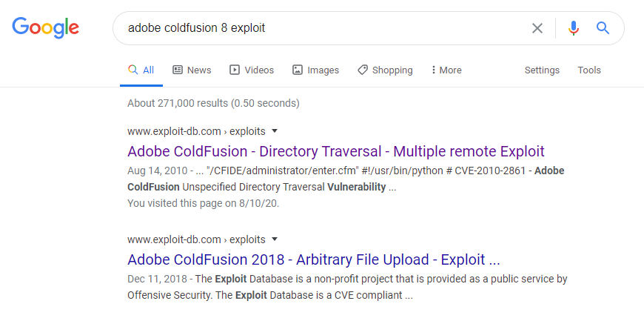Click the Google logo

(x=46, y=27)
